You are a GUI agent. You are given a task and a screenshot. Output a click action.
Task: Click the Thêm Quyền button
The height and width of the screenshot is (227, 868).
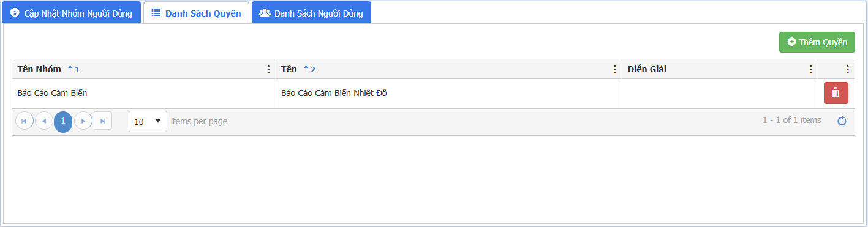tap(817, 42)
